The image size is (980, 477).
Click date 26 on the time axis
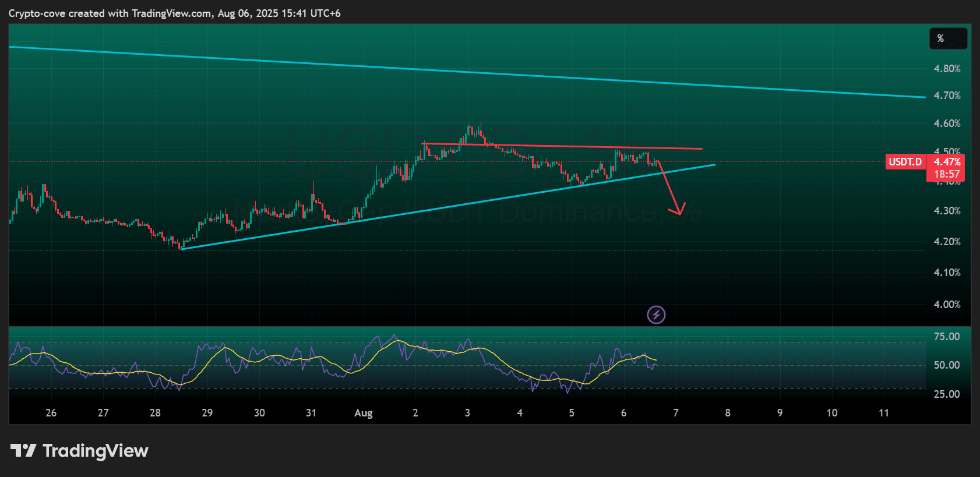pos(51,413)
